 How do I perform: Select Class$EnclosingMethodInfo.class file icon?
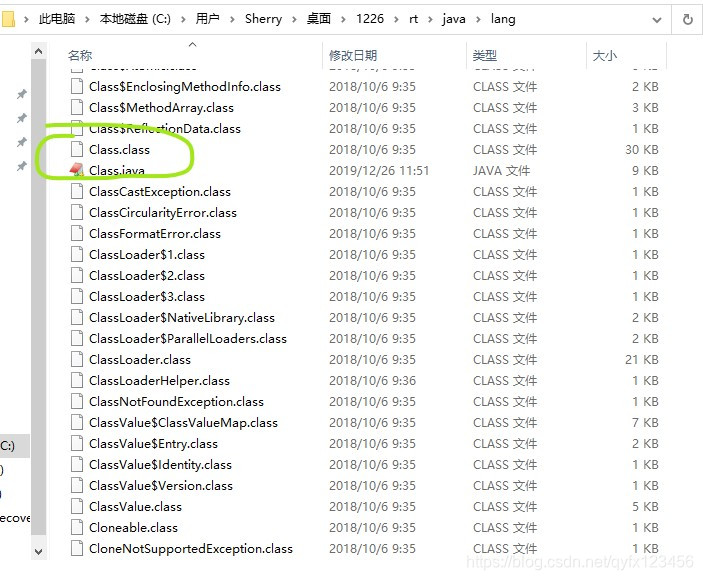[77, 86]
